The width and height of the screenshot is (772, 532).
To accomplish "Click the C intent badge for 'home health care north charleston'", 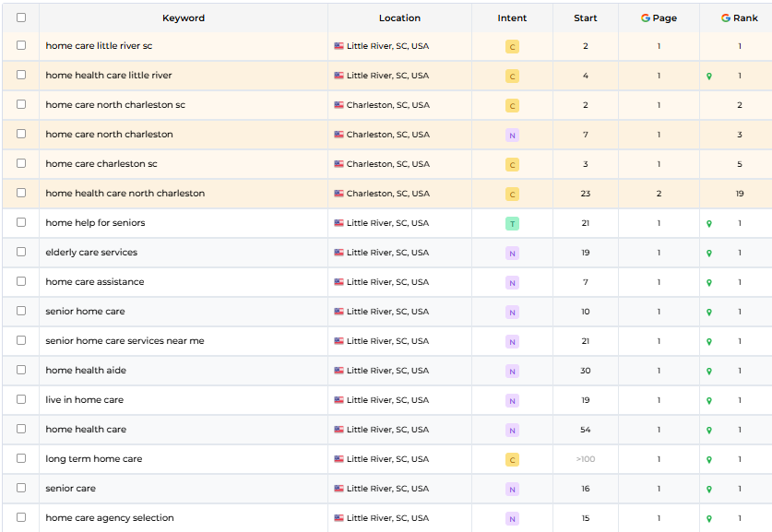I will click(x=512, y=195).
